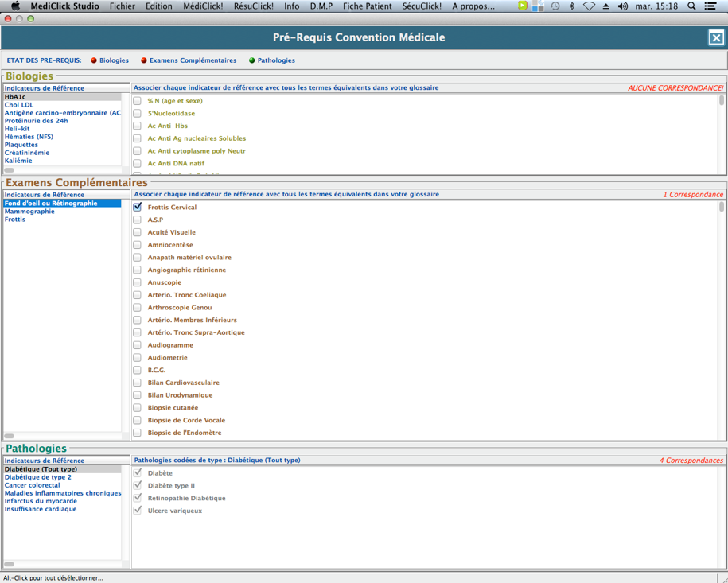The height and width of the screenshot is (583, 728).
Task: Click the Examens Complémentaires list vertical scrollbar
Action: point(722,318)
